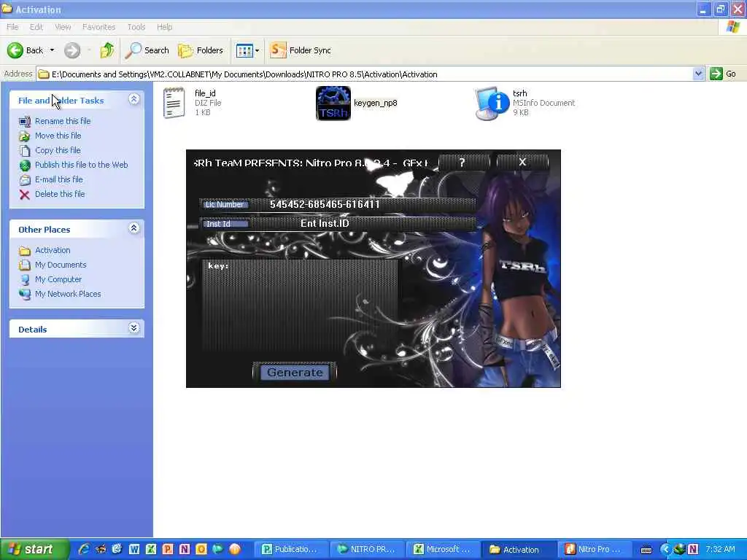
Task: Launch Internet Explorer from Quick Launch
Action: pyautogui.click(x=84, y=549)
